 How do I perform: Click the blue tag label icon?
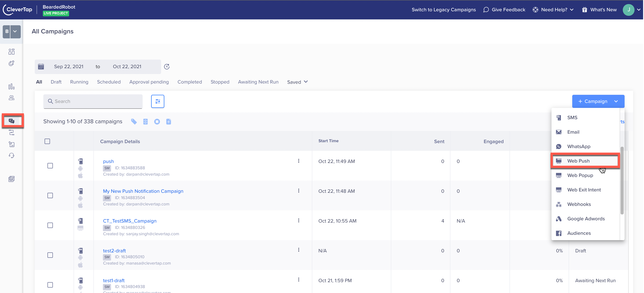coord(134,121)
